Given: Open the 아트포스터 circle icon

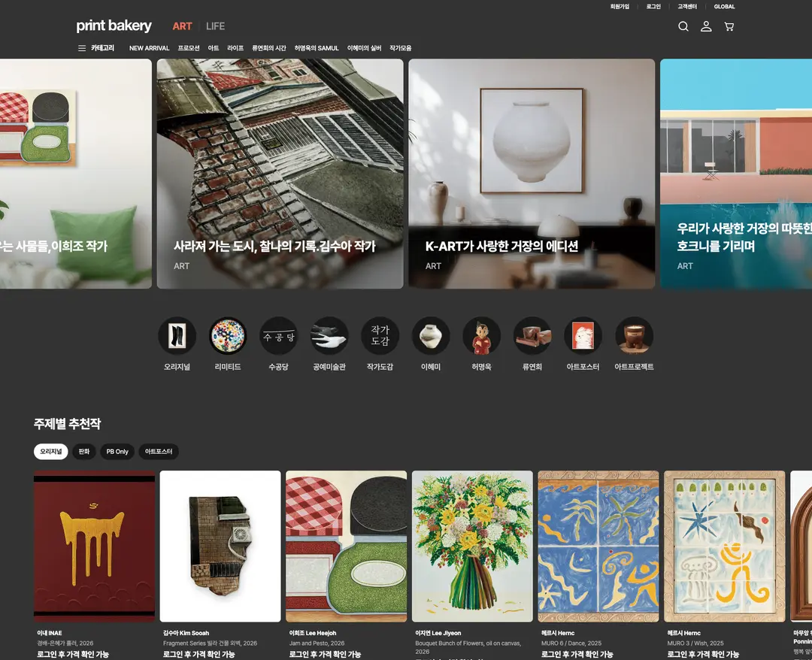Looking at the screenshot, I should coord(583,336).
